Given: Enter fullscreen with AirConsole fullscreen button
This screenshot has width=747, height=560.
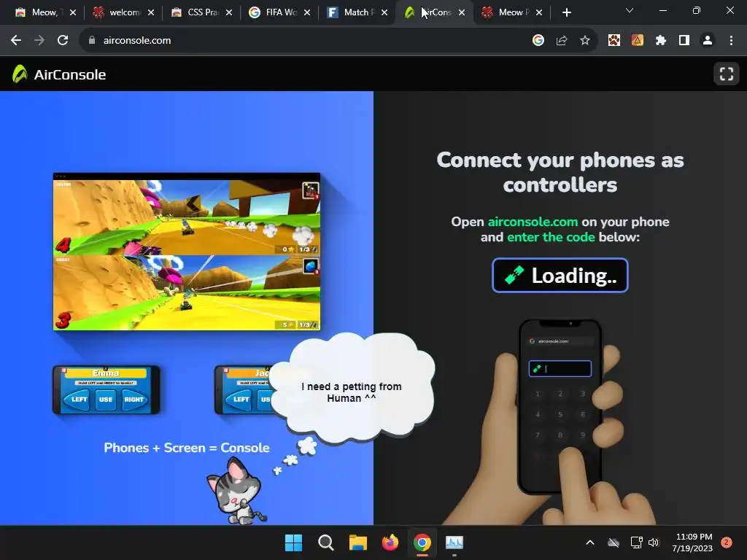Looking at the screenshot, I should pos(726,74).
